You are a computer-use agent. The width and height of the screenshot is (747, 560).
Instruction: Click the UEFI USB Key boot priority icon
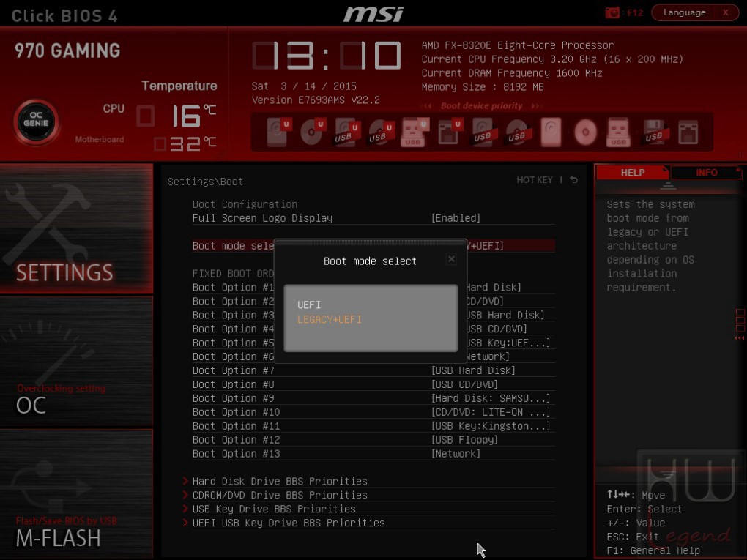click(415, 132)
